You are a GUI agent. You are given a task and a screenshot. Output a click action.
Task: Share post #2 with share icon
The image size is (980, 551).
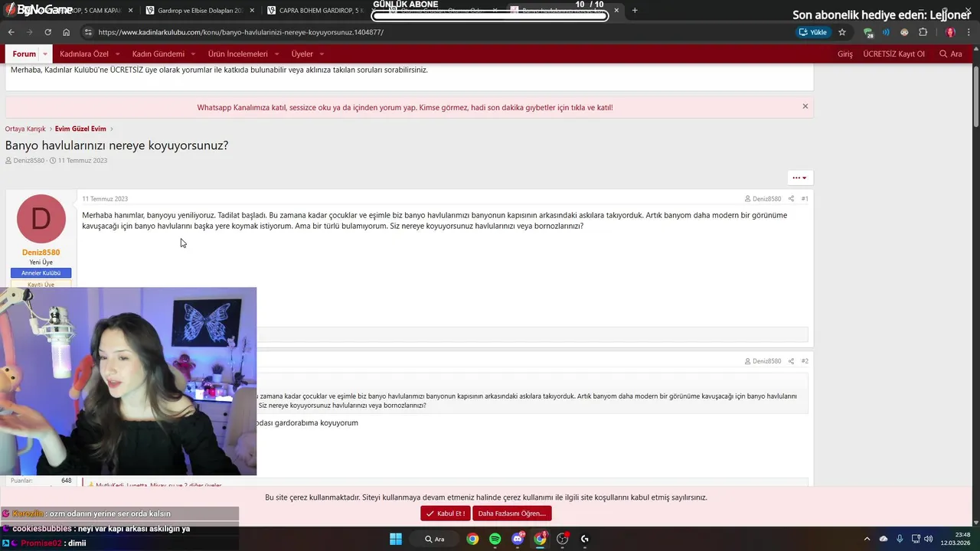(x=791, y=361)
